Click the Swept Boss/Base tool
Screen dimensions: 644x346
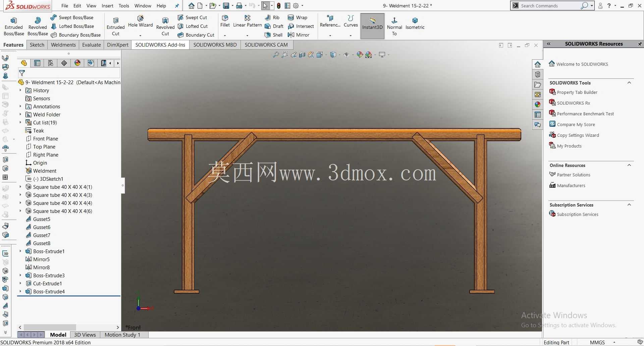click(x=72, y=17)
